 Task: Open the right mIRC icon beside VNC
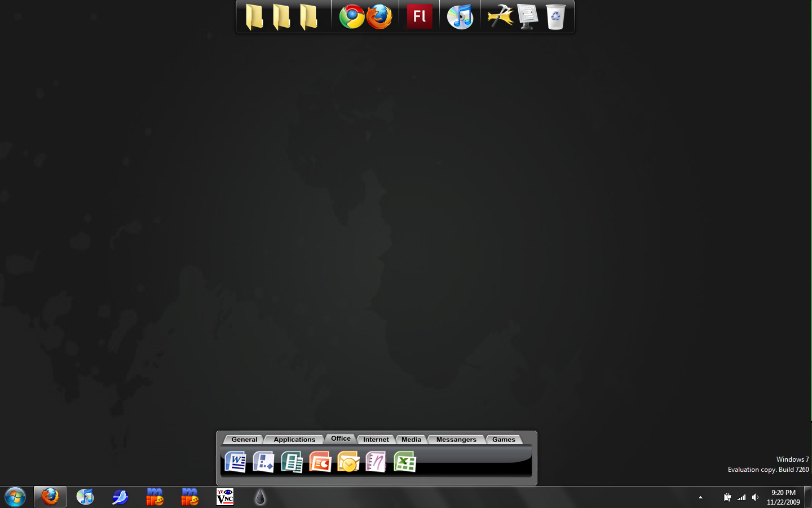click(190, 497)
